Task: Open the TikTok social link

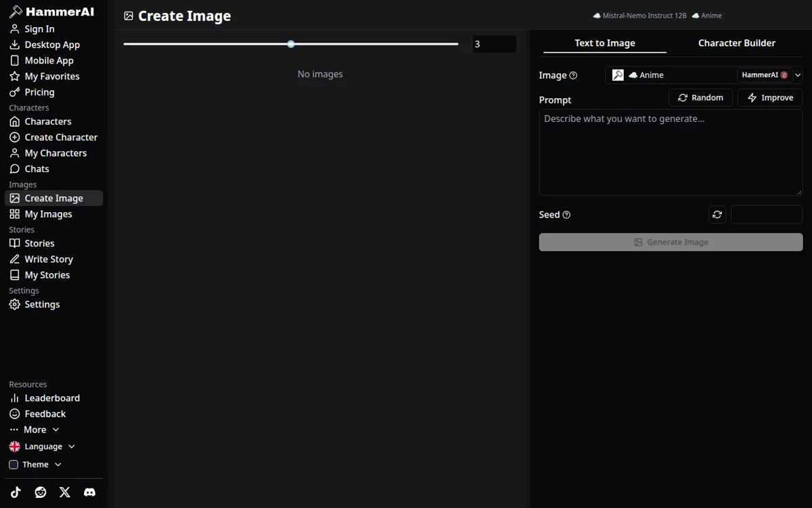Action: (x=16, y=492)
